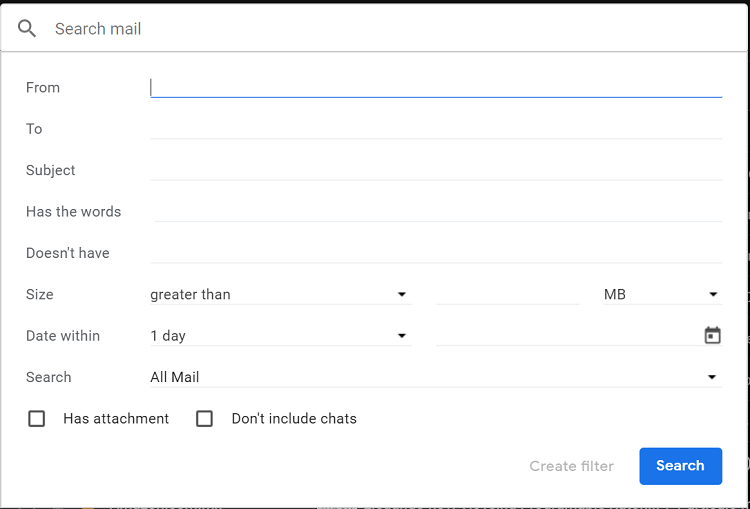Image resolution: width=750 pixels, height=509 pixels.
Task: Enable the Don't include chats checkbox
Action: pyautogui.click(x=205, y=419)
